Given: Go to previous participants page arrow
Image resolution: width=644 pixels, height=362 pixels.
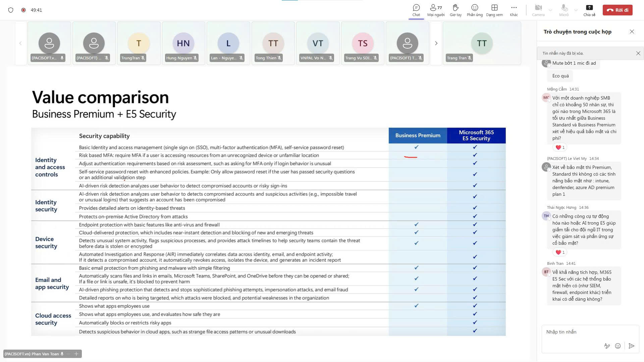Looking at the screenshot, I should (x=20, y=43).
